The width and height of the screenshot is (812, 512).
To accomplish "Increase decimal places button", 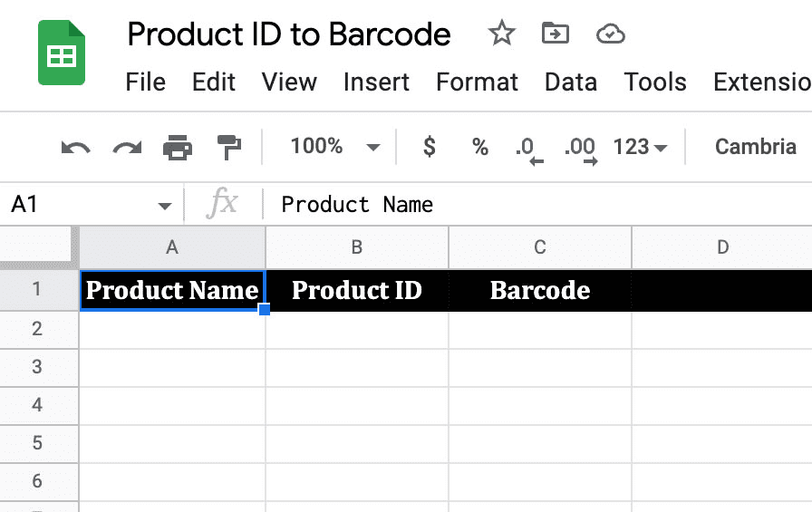I will [580, 149].
